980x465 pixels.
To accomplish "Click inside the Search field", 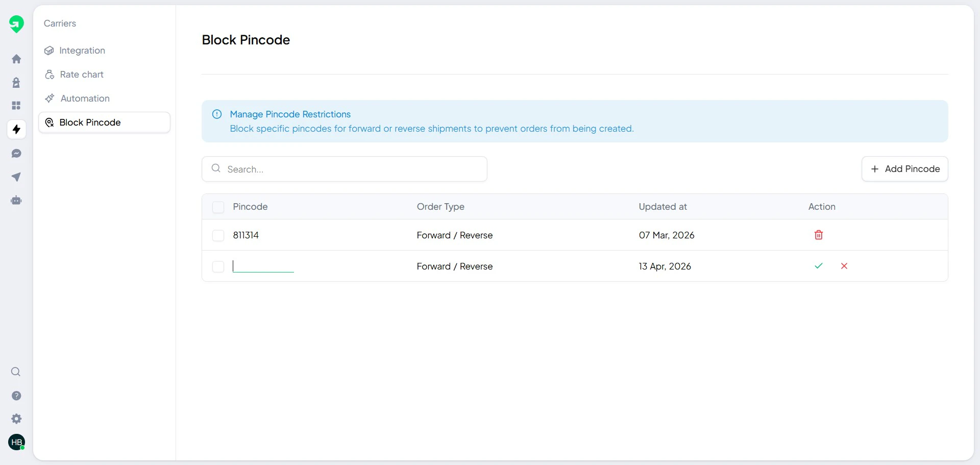I will tap(345, 169).
